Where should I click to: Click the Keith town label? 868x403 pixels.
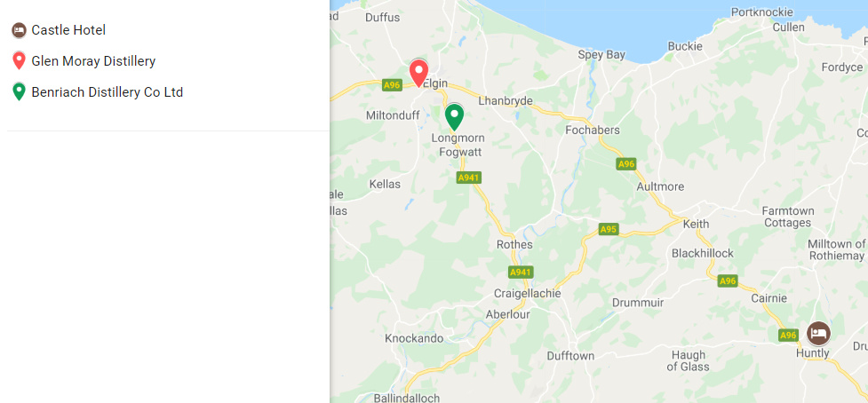[696, 225]
